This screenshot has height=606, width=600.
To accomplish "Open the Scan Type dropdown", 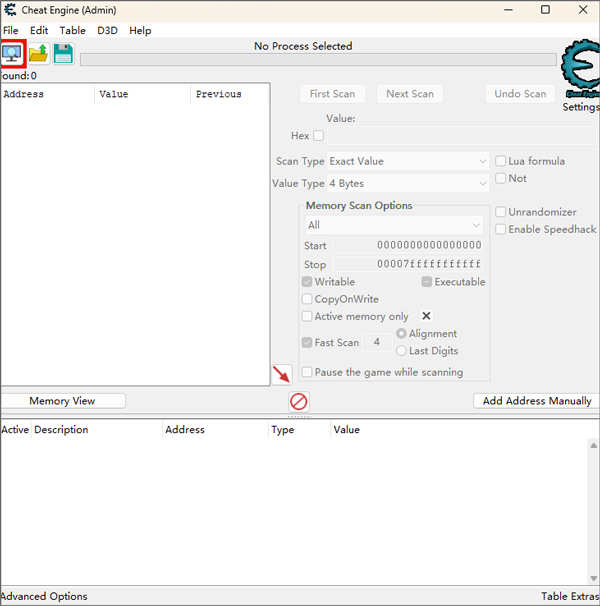I will point(408,161).
